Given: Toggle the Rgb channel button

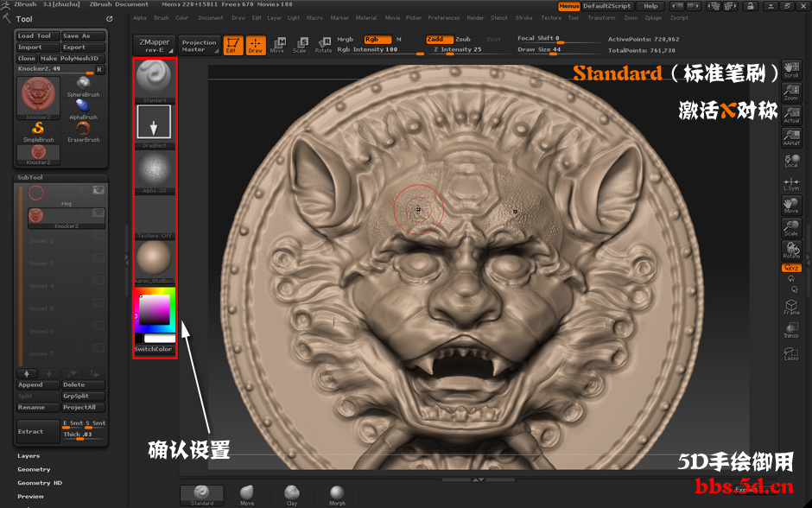Looking at the screenshot, I should coord(378,40).
